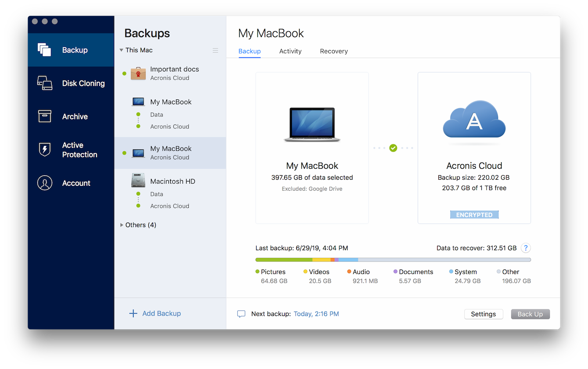Collapse the This Mac group
This screenshot has height=369, width=588.
pyautogui.click(x=122, y=50)
